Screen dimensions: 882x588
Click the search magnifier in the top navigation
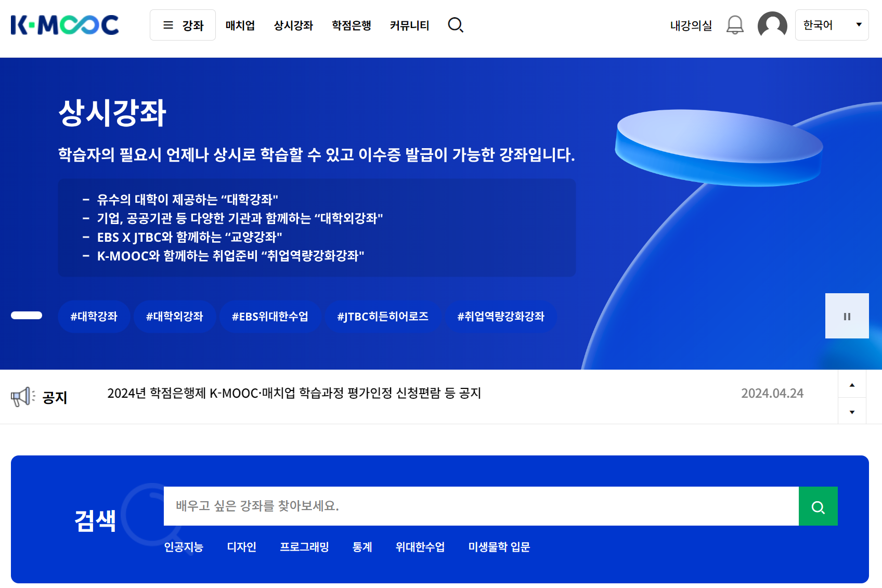(x=455, y=24)
